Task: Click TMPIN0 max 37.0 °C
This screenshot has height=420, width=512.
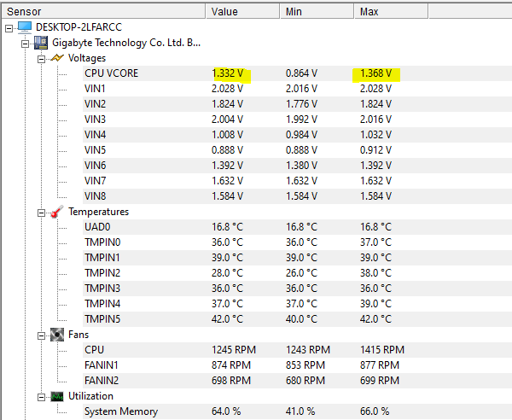Action: click(375, 242)
